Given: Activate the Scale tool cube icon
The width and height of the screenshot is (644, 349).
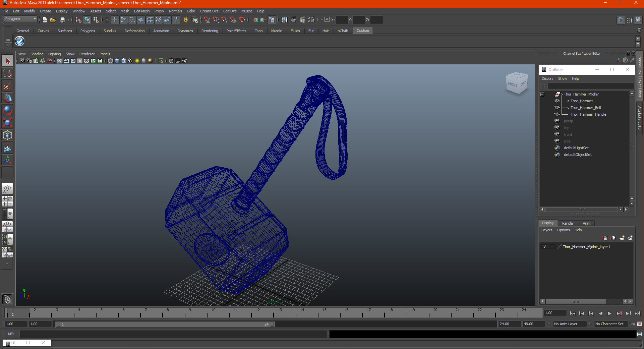Looking at the screenshot, I should click(7, 123).
